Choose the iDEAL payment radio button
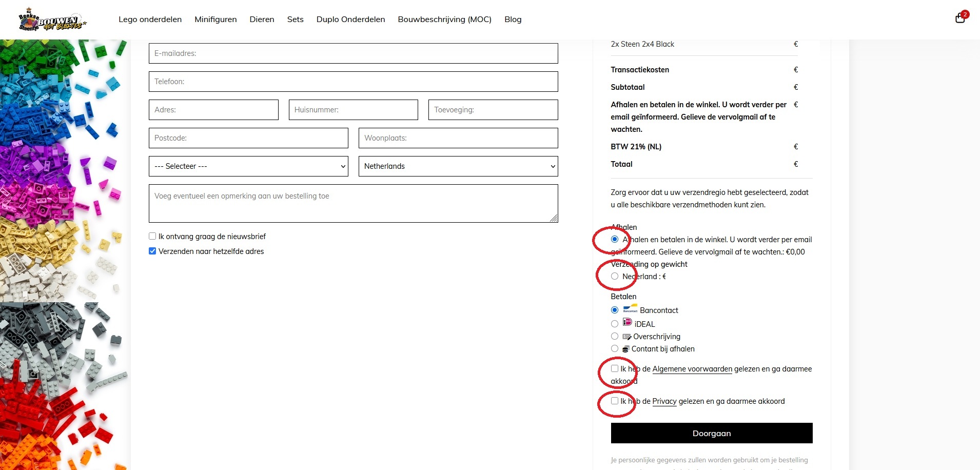 615,324
